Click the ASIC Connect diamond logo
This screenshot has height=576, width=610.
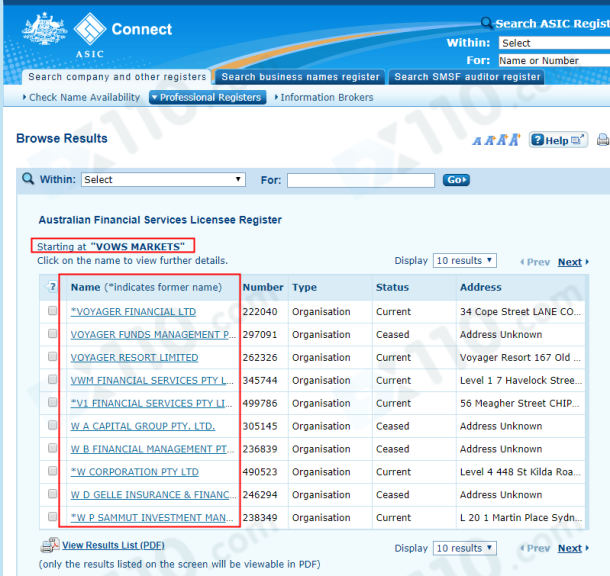point(89,28)
